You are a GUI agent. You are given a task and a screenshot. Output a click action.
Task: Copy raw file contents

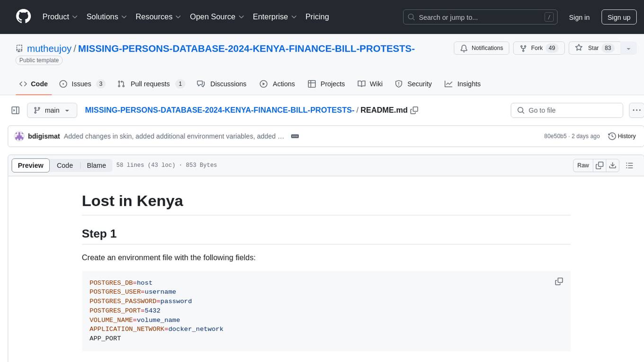(599, 165)
